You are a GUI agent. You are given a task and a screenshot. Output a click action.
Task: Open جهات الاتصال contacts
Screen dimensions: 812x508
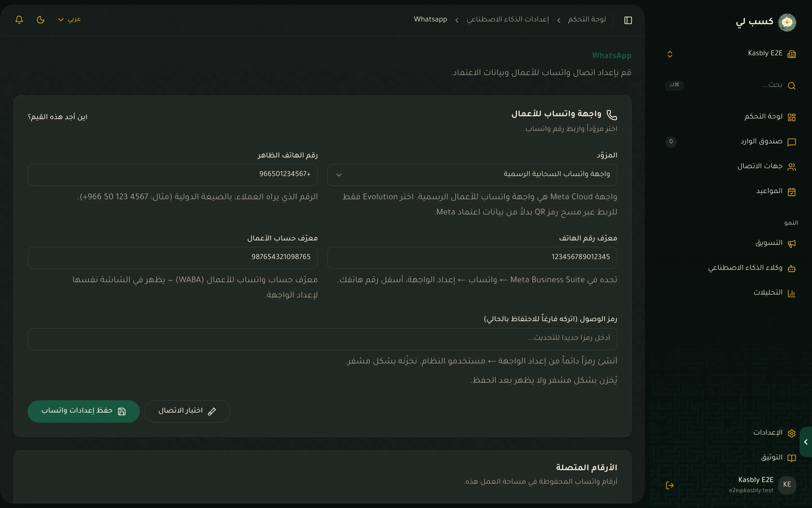pyautogui.click(x=731, y=167)
